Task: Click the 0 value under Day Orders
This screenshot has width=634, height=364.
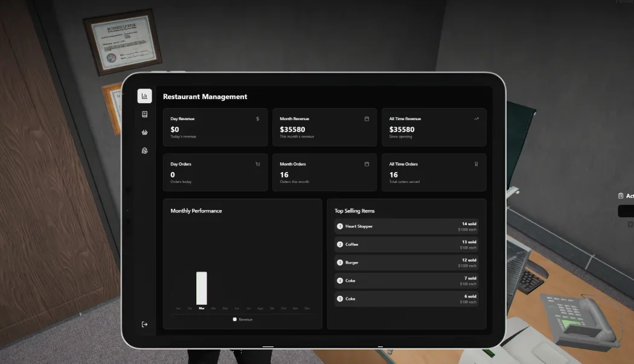Action: click(173, 174)
